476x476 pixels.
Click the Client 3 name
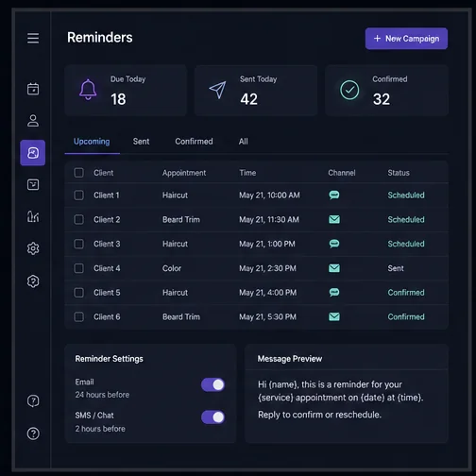coord(107,244)
